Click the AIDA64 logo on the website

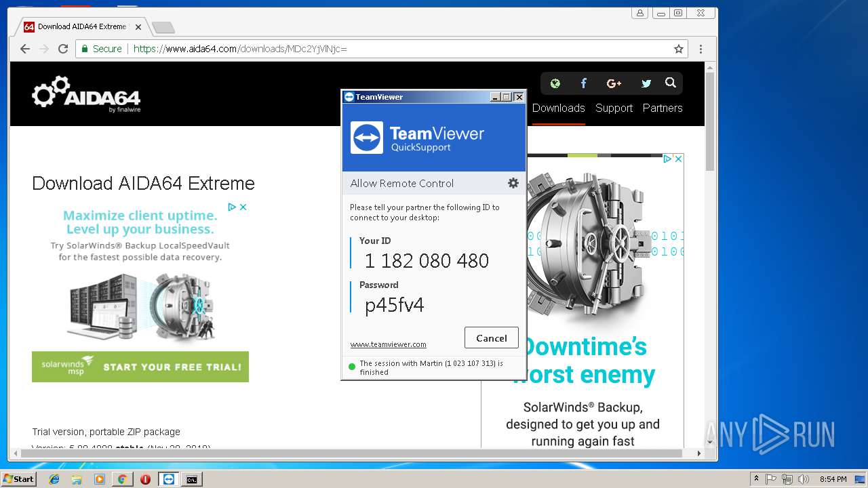[x=86, y=94]
